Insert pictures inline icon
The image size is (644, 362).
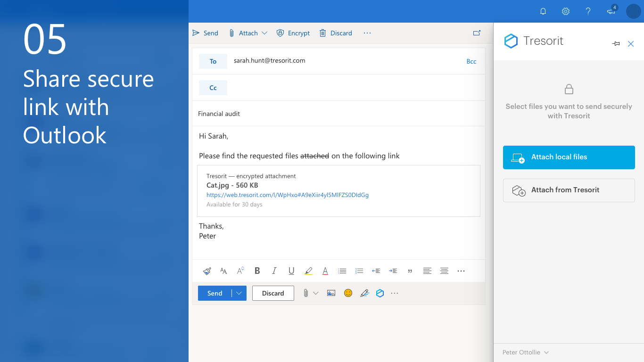point(331,293)
